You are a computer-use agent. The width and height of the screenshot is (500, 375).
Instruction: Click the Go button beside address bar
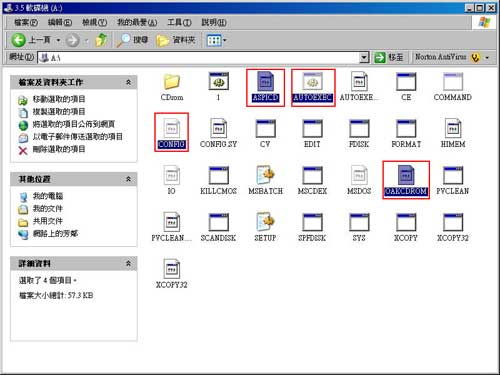(388, 58)
